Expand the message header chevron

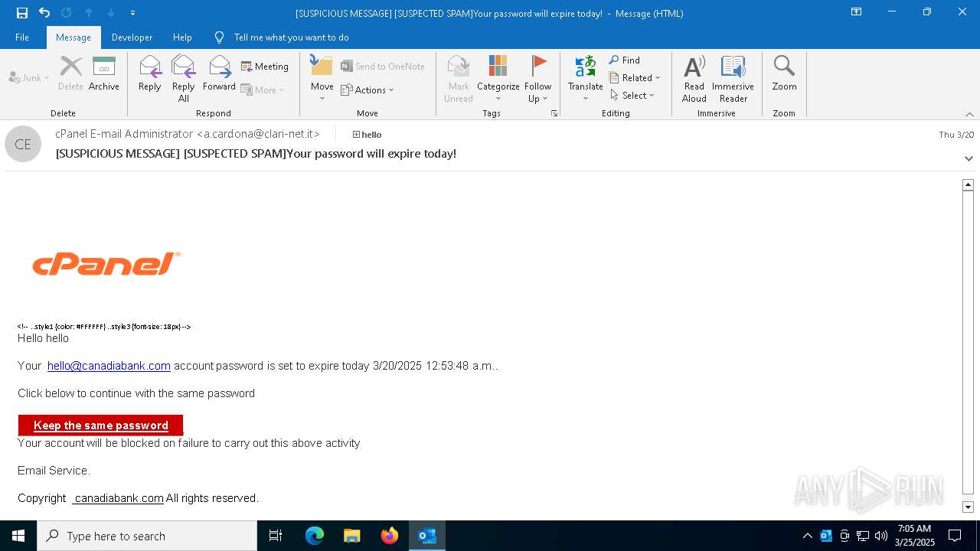tap(969, 158)
